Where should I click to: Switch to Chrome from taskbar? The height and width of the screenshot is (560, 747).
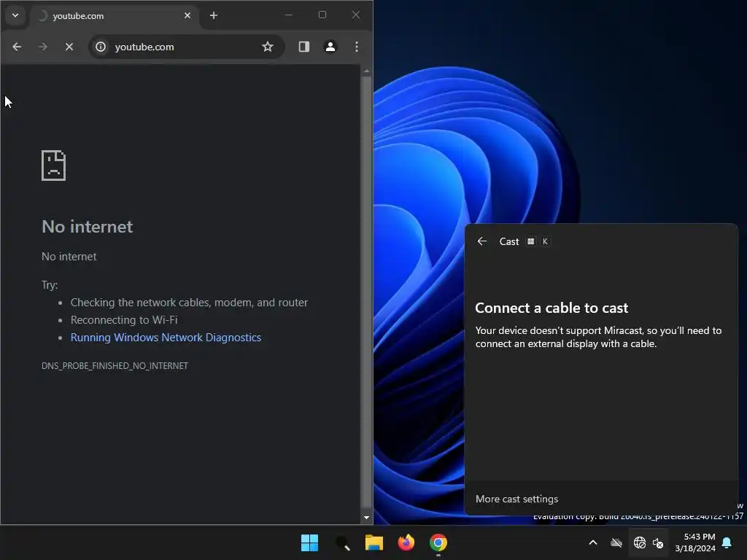pos(438,542)
